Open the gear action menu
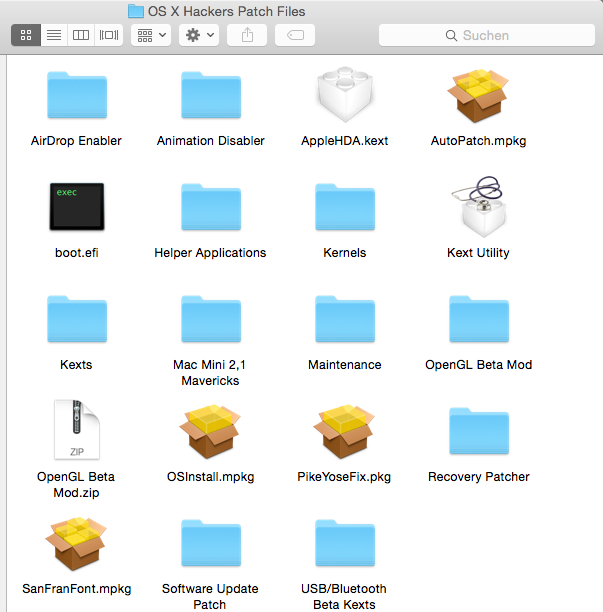The image size is (603, 612). tap(199, 35)
